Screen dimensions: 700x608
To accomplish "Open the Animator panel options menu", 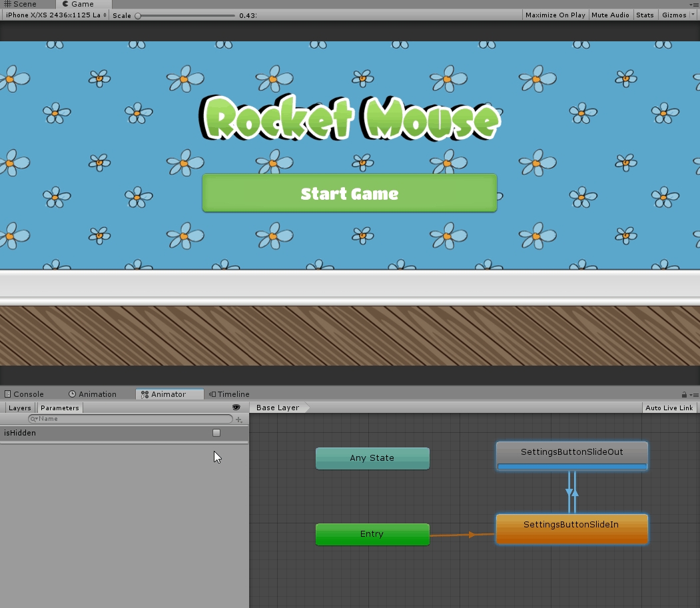I will tap(693, 395).
